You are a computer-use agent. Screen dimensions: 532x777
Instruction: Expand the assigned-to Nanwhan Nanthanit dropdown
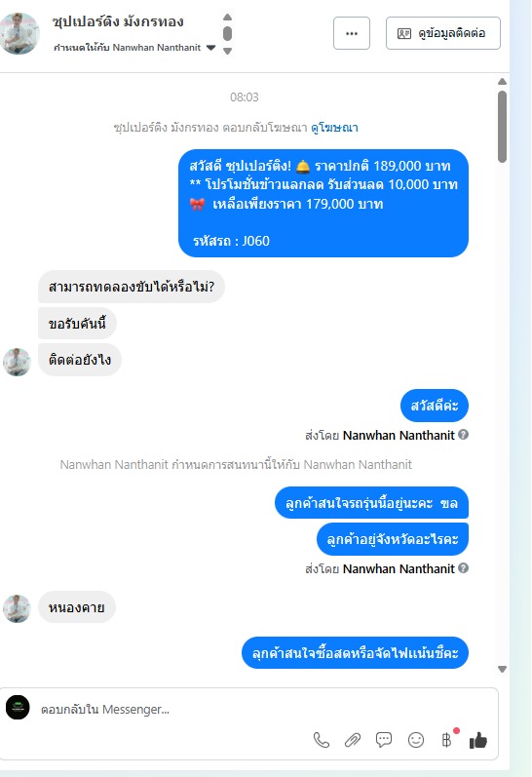click(211, 48)
